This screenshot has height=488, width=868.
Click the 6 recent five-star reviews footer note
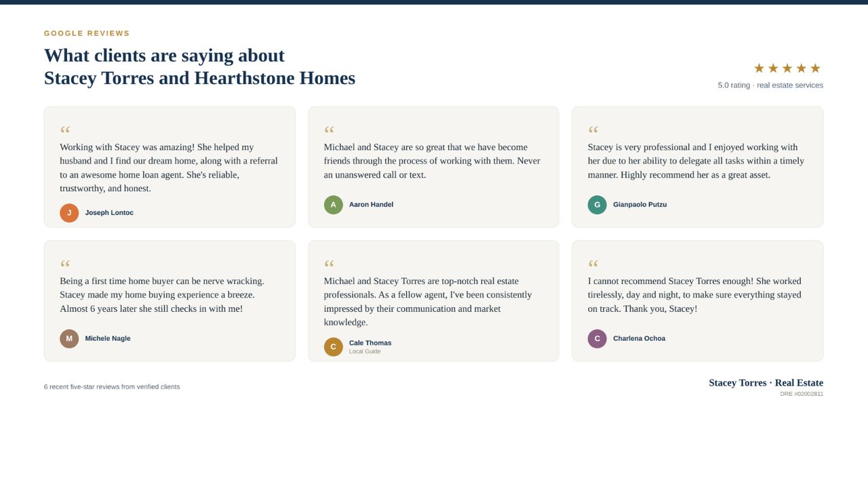[112, 387]
